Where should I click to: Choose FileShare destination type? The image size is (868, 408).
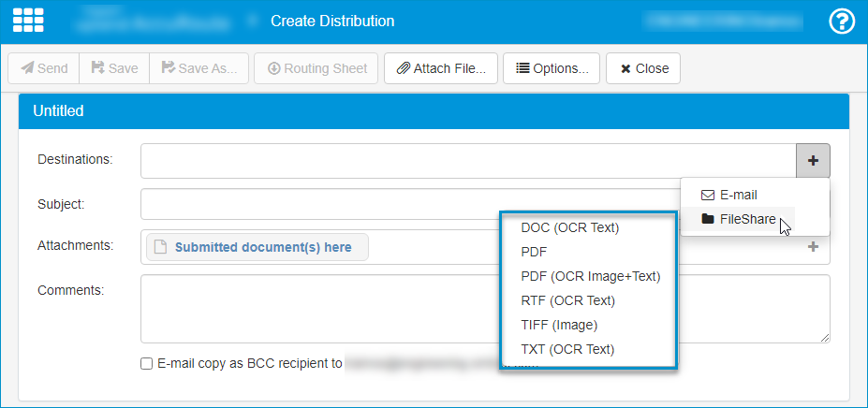[737, 219]
